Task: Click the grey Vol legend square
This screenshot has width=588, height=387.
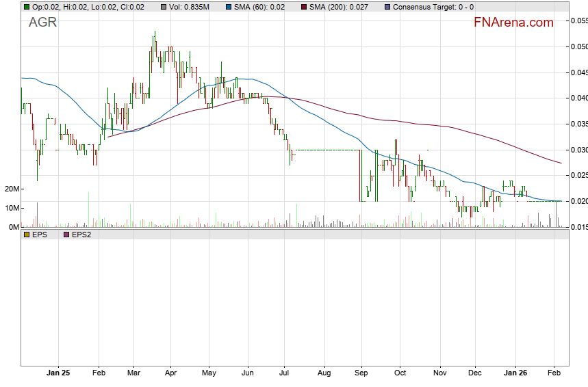Action: coord(163,7)
